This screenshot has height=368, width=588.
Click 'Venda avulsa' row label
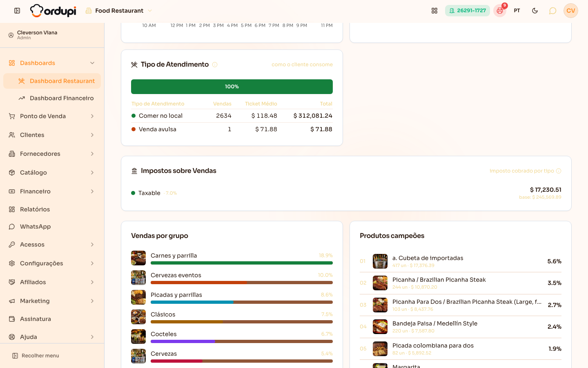(x=158, y=129)
